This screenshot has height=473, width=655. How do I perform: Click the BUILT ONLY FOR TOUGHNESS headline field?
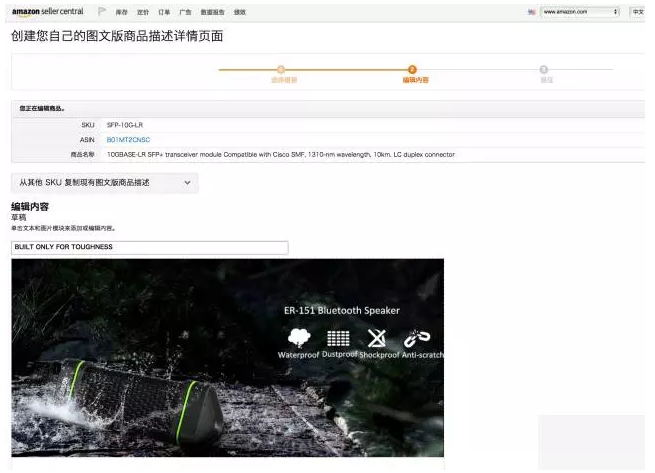coord(149,247)
